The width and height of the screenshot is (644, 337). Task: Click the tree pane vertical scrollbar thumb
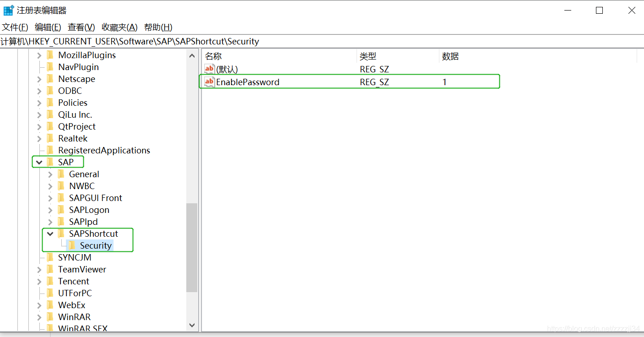pyautogui.click(x=192, y=248)
